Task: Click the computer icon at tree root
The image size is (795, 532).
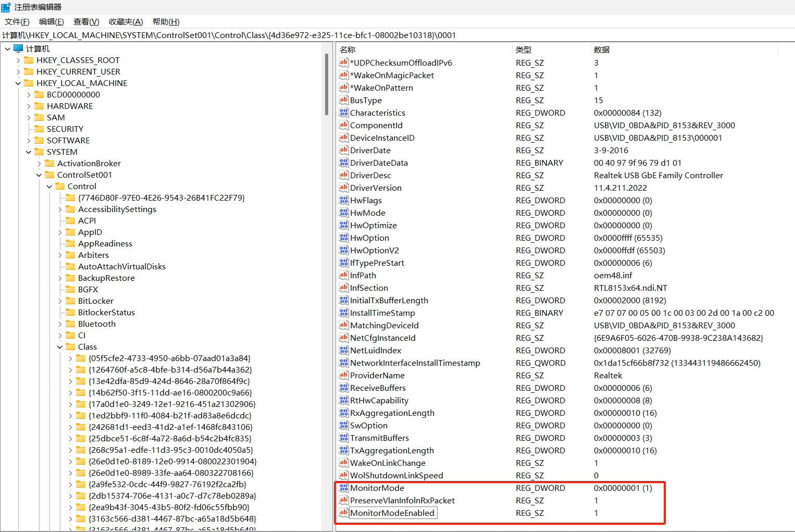Action: pos(19,48)
